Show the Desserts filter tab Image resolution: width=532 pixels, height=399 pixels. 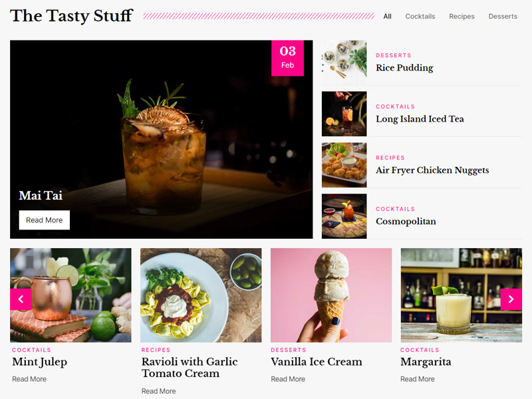click(503, 16)
